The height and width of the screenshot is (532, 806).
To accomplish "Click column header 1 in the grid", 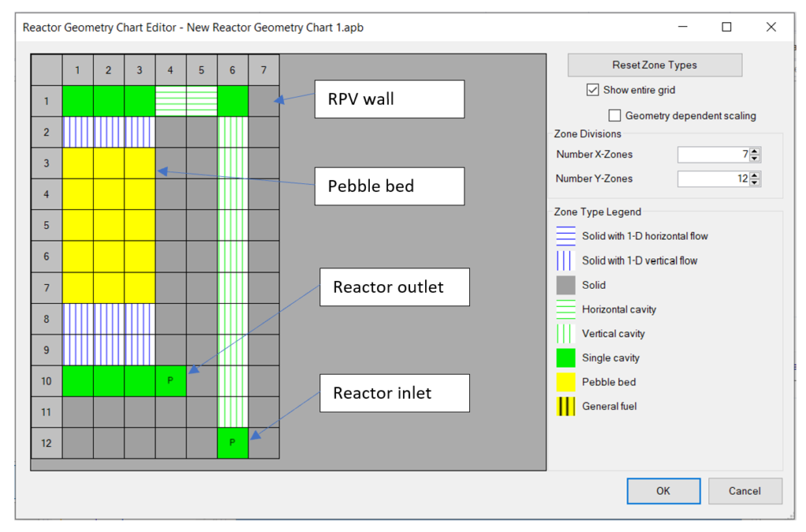I will click(x=78, y=70).
